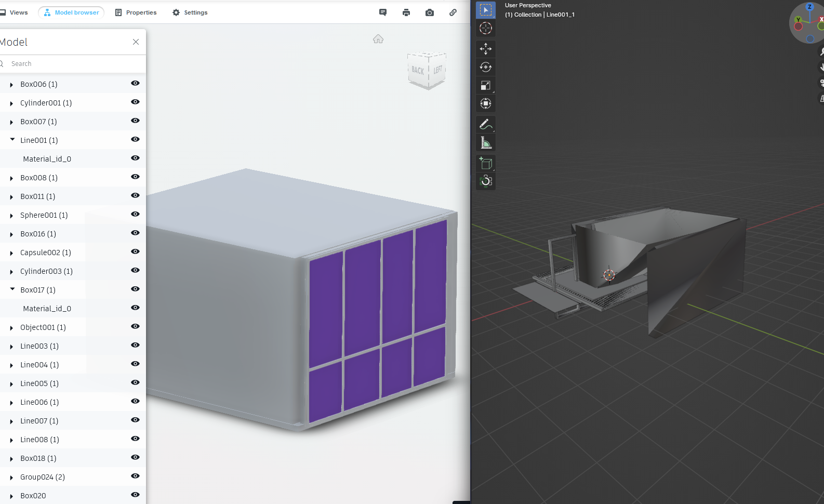
Task: Expand the Box008 tree node
Action: (x=11, y=178)
